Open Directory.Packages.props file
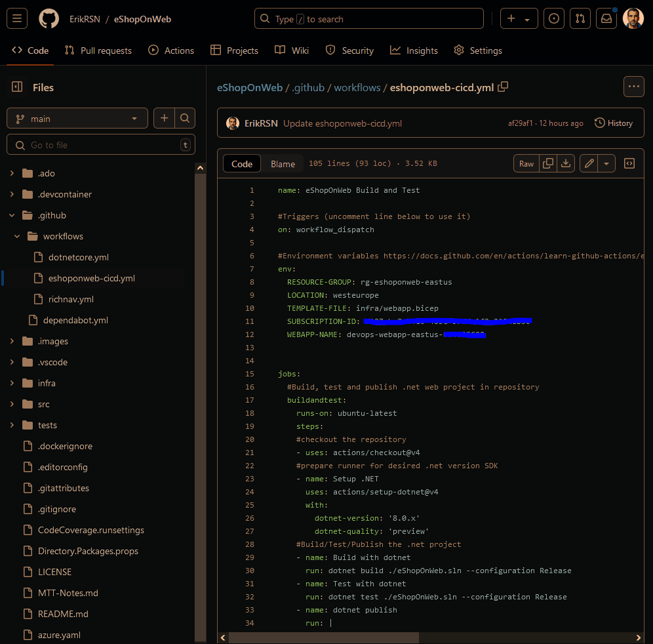The image size is (653, 644). [88, 551]
